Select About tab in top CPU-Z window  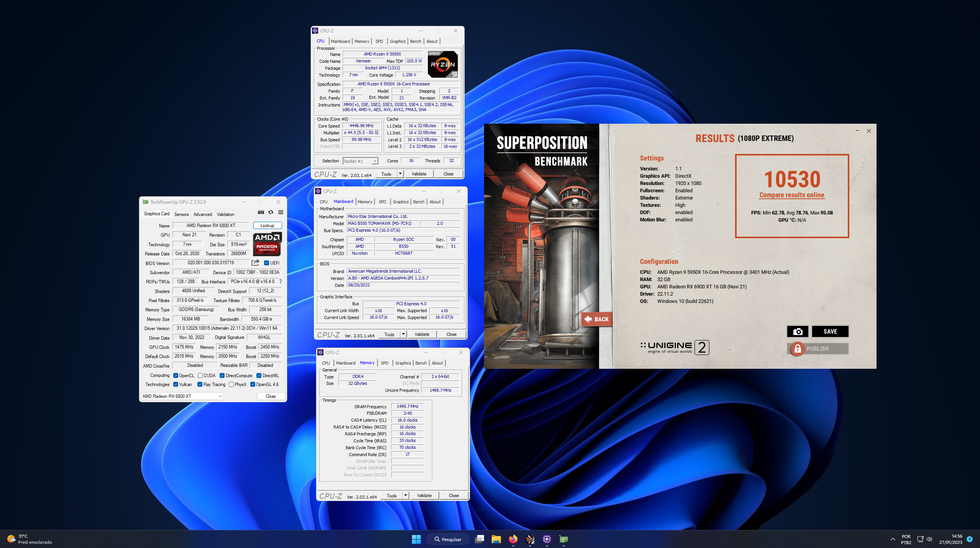pos(432,41)
